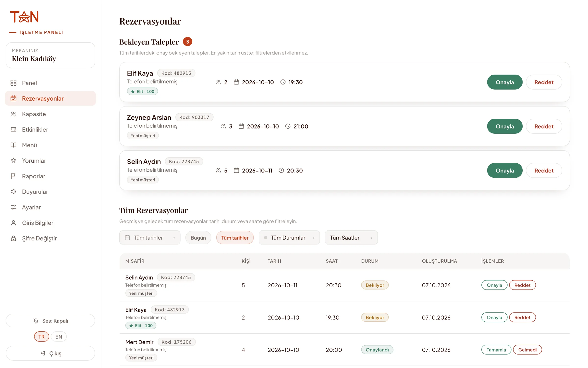Click the Kod: 903317 label
The image size is (588, 368).
click(x=194, y=117)
